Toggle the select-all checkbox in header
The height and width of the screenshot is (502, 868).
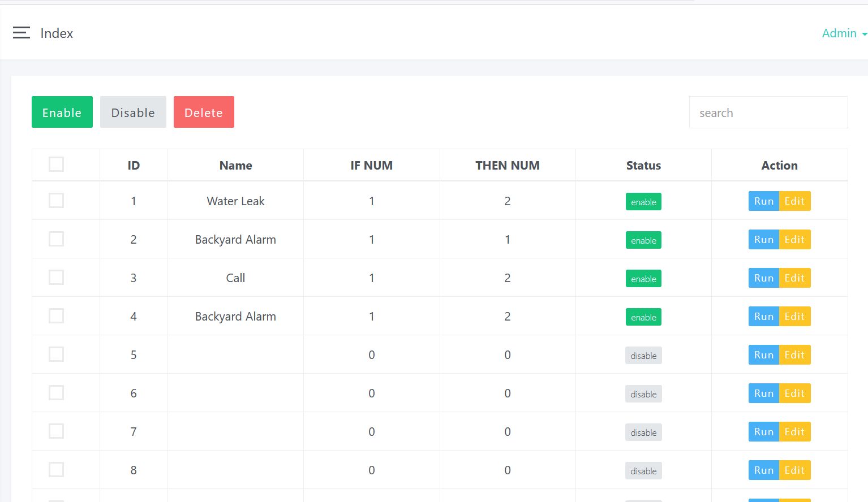57,165
